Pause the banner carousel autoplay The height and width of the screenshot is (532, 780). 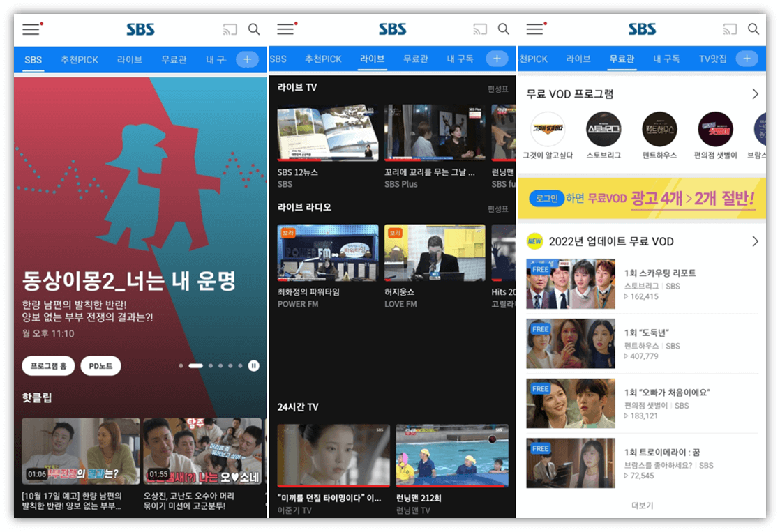(x=254, y=366)
